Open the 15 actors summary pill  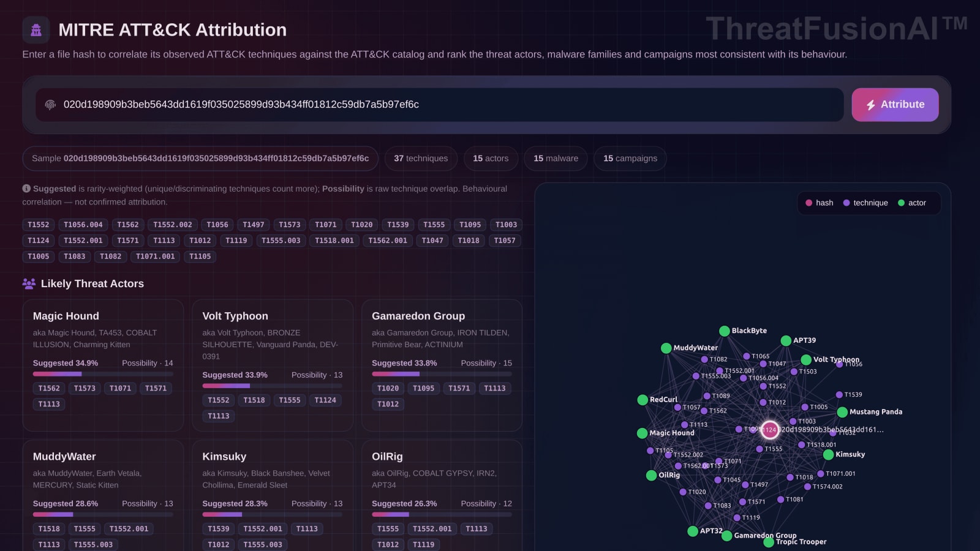(x=491, y=159)
